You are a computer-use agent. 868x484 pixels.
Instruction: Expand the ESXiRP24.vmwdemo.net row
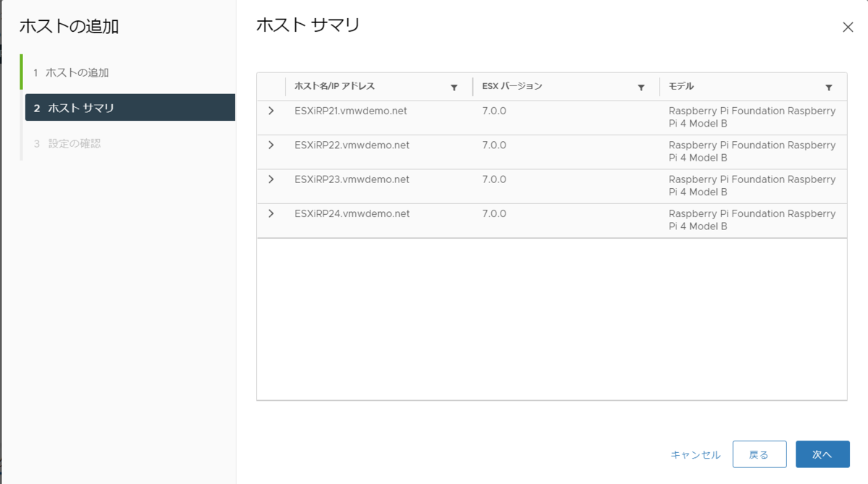pos(271,213)
